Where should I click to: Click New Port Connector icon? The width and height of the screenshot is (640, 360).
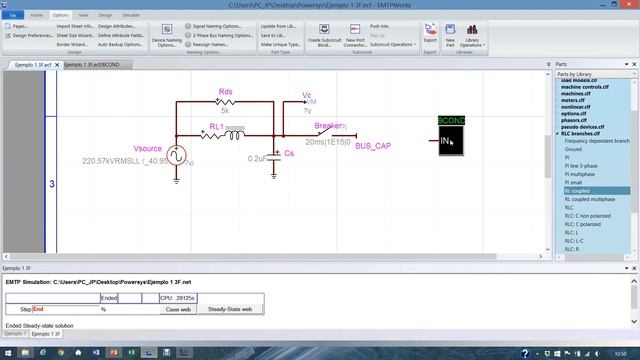pyautogui.click(x=355, y=29)
